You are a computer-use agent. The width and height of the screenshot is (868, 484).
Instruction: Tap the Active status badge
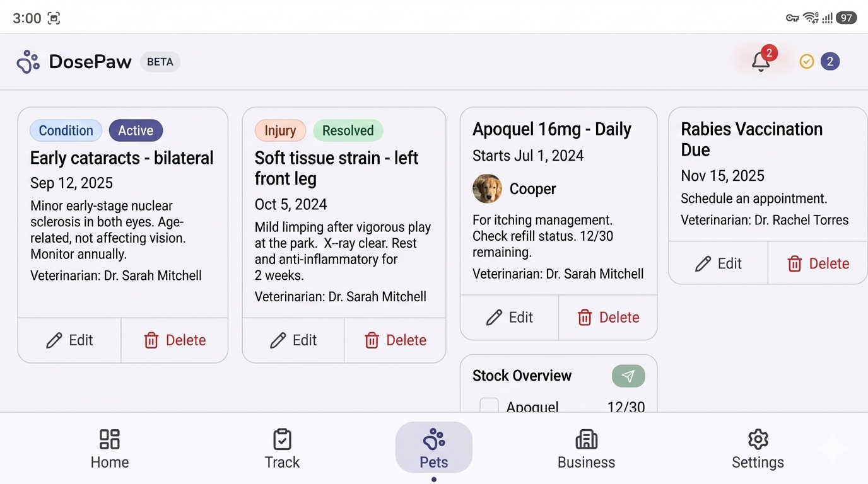coord(136,130)
